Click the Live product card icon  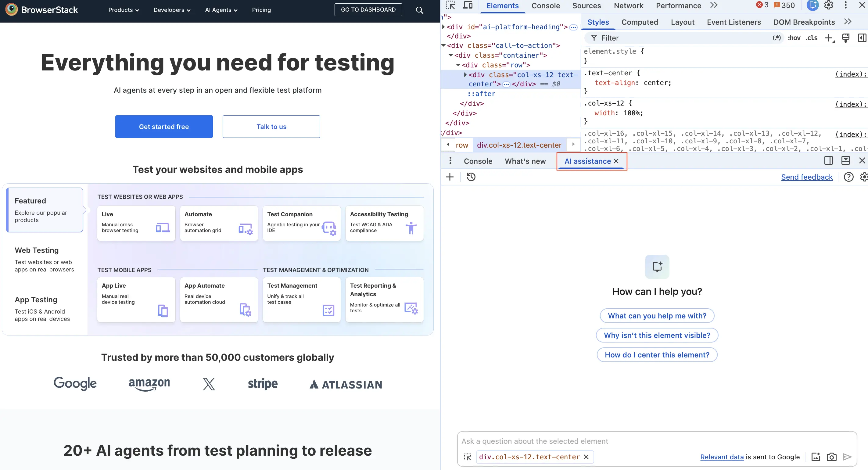[x=163, y=228]
